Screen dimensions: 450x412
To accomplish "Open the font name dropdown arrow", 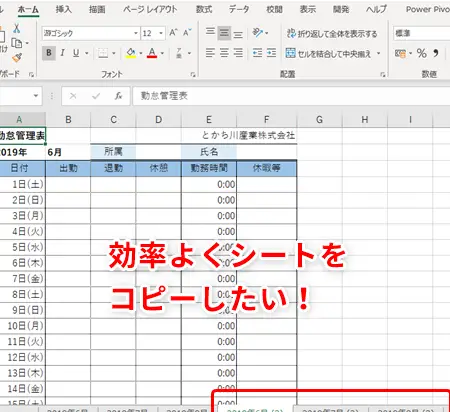I will click(136, 33).
